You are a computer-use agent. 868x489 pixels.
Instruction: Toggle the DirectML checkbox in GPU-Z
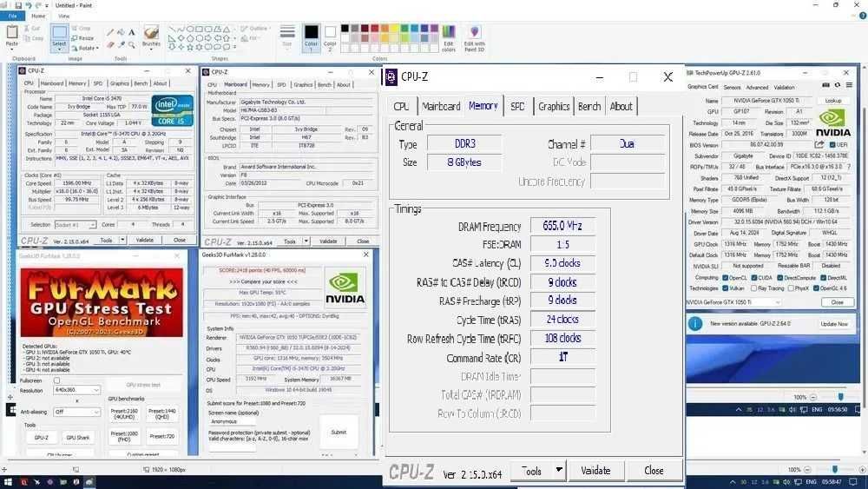point(823,278)
